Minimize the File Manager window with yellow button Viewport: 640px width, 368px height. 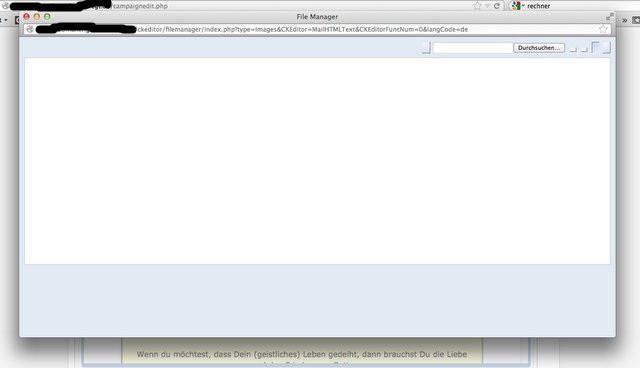coord(37,17)
